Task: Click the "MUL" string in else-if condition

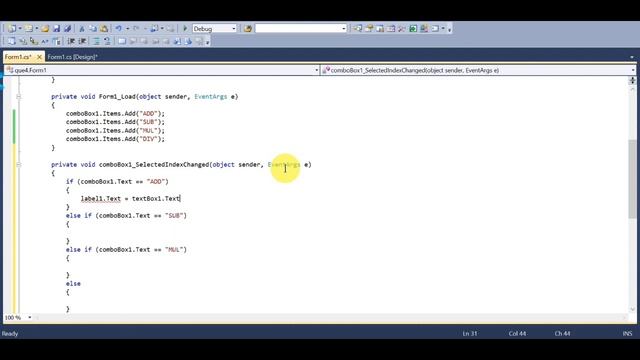Action: pyautogui.click(x=174, y=249)
